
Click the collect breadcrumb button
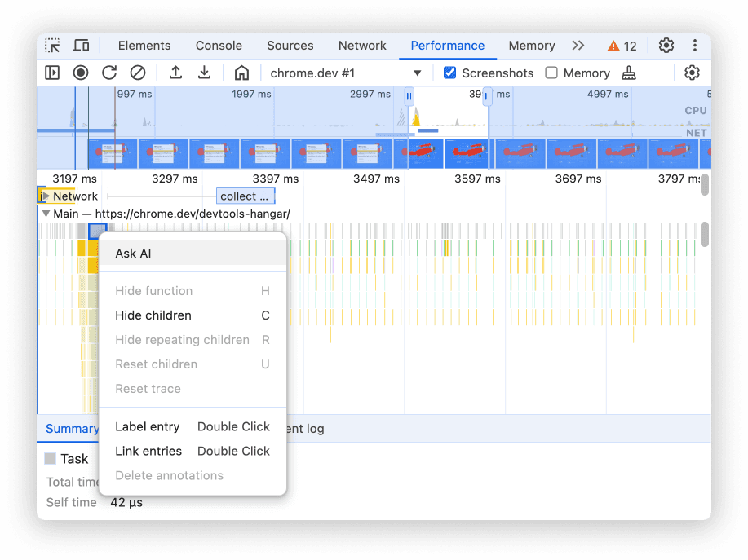tap(245, 196)
